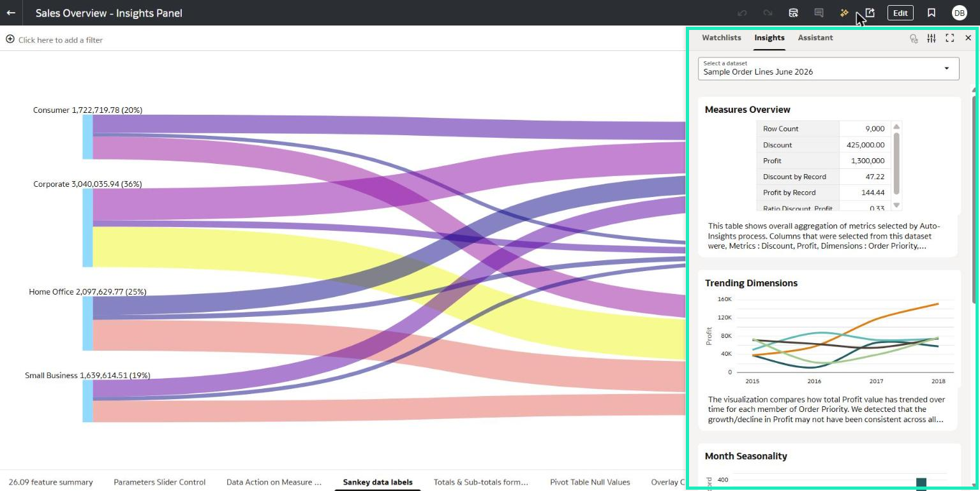This screenshot has height=491, width=980.
Task: Click the refresh insights lightbulb icon
Action: tap(914, 38)
